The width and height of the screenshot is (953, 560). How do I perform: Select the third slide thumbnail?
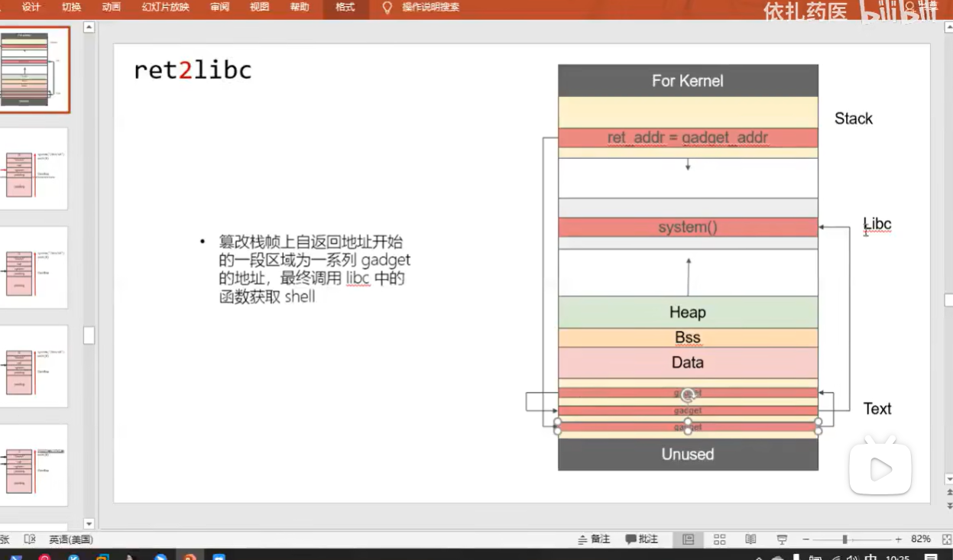tap(34, 267)
